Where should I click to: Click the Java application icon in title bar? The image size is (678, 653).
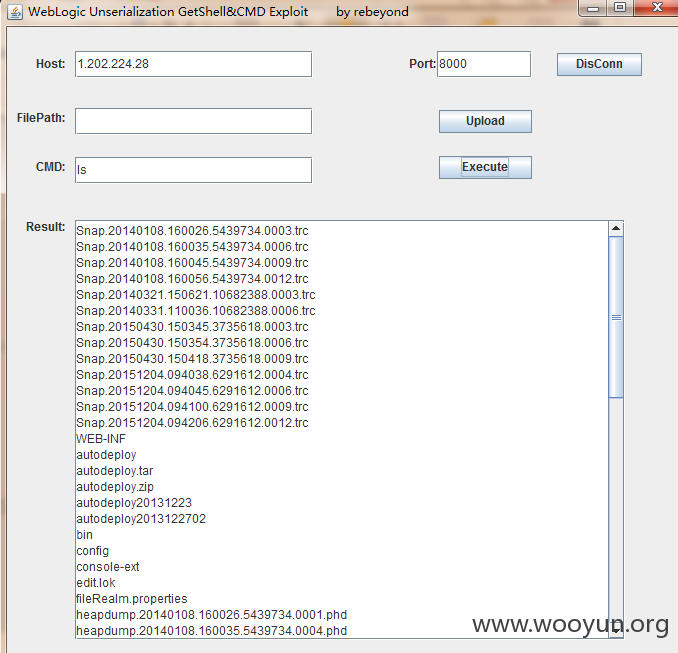(x=15, y=12)
